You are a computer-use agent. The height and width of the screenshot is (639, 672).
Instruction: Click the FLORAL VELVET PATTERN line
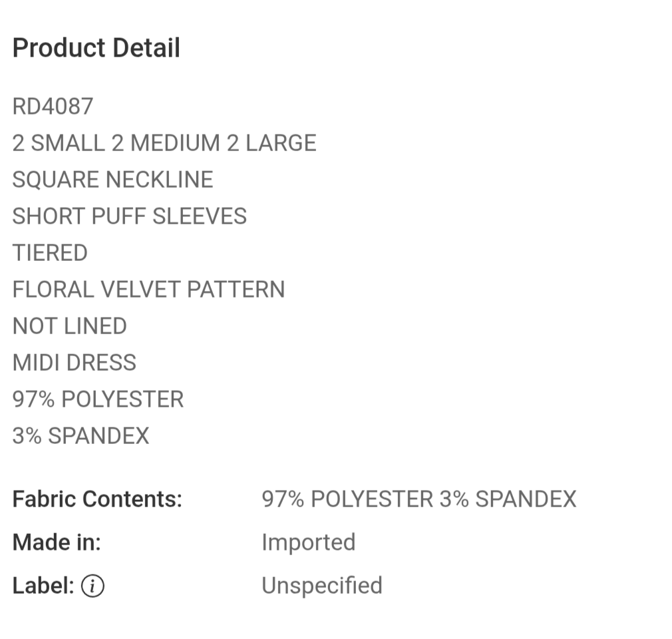pos(148,290)
